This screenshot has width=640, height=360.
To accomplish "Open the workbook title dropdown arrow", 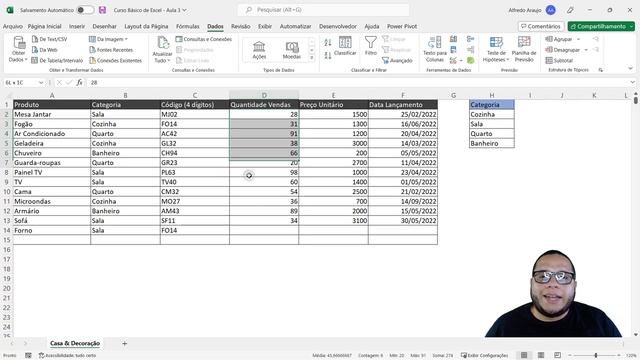I will point(184,10).
